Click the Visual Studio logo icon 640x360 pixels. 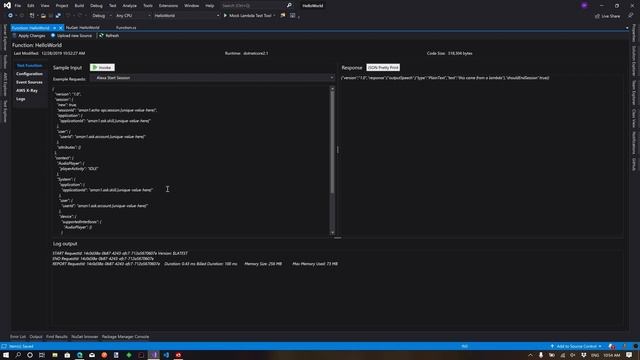[7, 5]
